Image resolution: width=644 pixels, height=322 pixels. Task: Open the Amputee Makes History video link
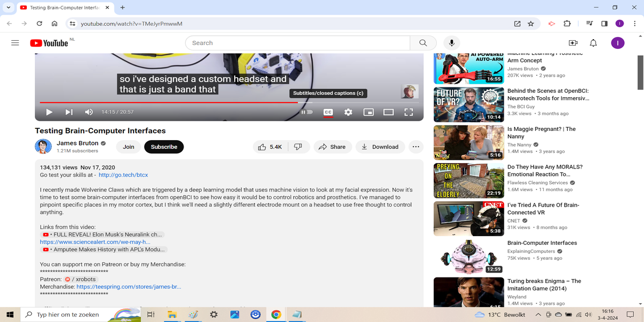(x=104, y=250)
